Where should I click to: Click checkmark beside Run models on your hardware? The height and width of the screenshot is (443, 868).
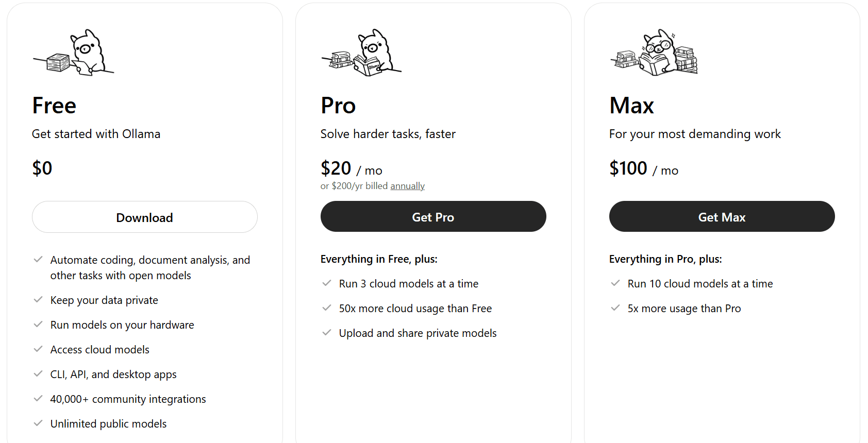click(38, 325)
